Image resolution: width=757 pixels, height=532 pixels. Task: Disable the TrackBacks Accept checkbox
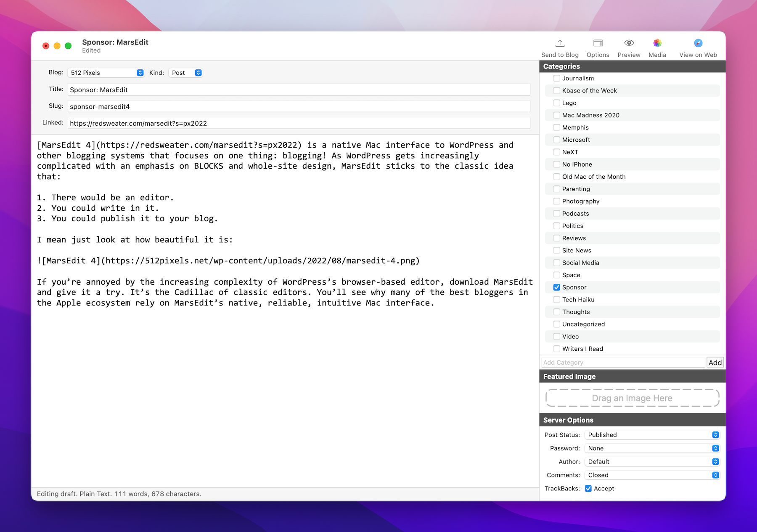click(588, 488)
